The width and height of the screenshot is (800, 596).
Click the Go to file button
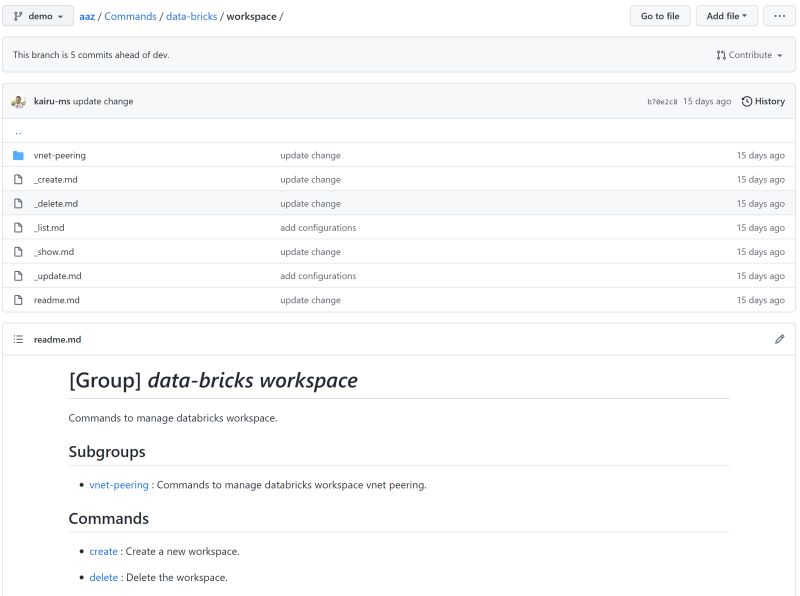[x=659, y=16]
